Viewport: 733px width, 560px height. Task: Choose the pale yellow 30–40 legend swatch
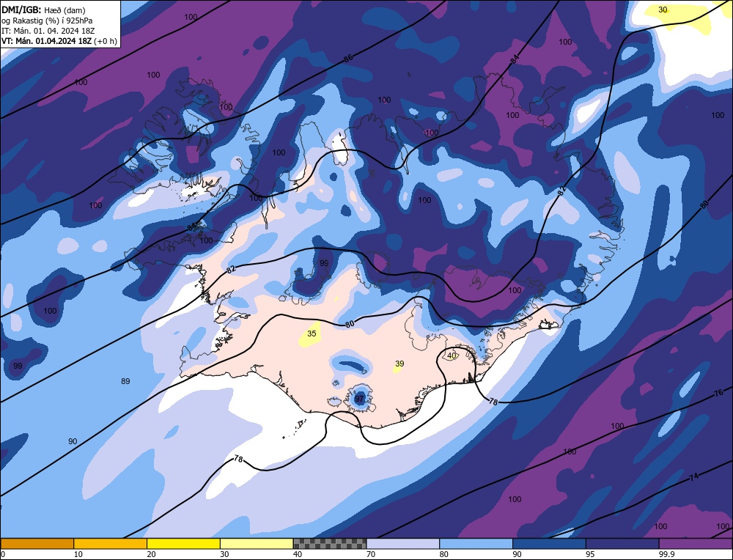(x=257, y=544)
